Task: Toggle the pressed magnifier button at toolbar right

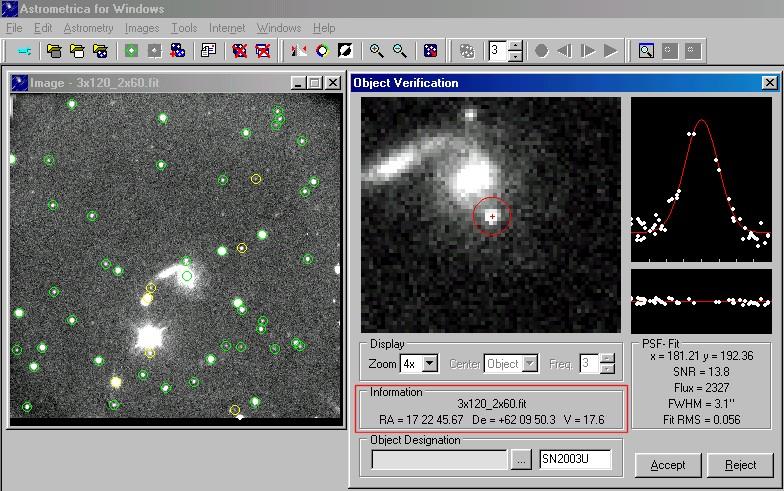Action: point(646,50)
